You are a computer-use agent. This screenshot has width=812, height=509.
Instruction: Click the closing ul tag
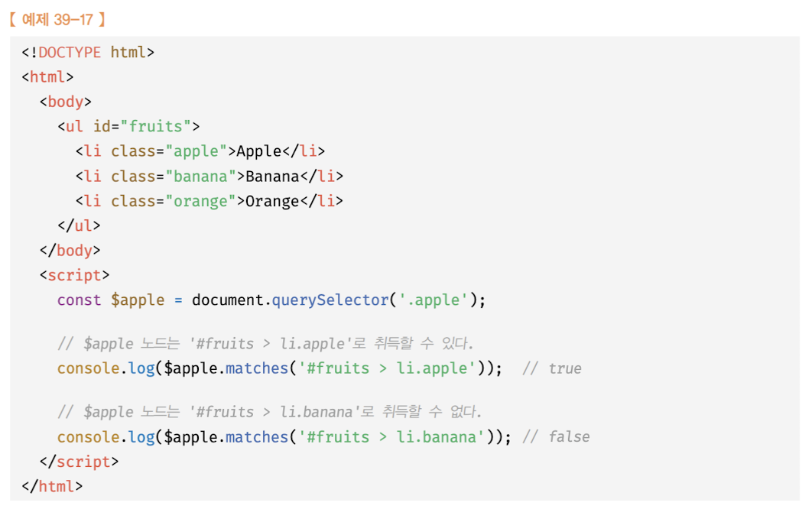[80, 225]
